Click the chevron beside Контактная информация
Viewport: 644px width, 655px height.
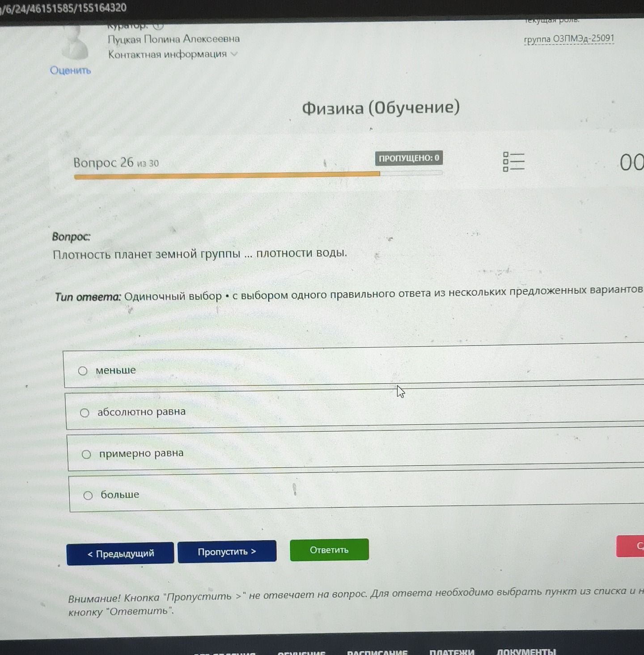[234, 54]
